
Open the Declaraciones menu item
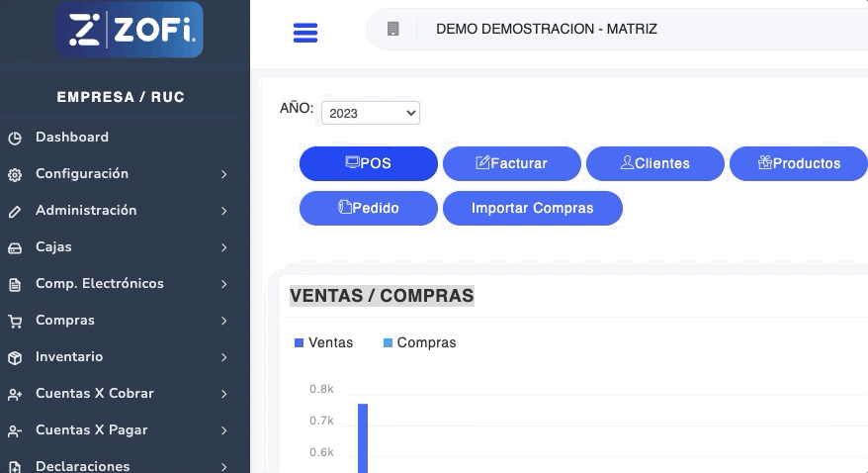click(x=82, y=465)
